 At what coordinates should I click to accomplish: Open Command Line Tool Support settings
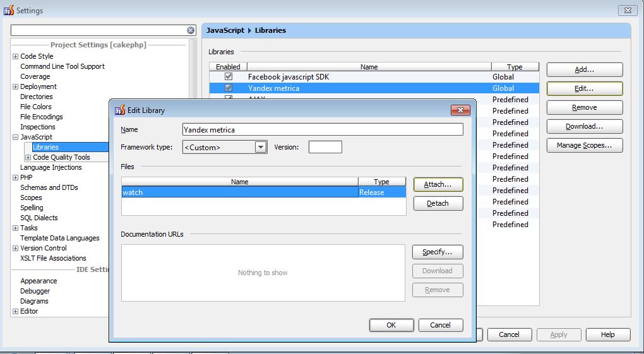click(x=63, y=66)
